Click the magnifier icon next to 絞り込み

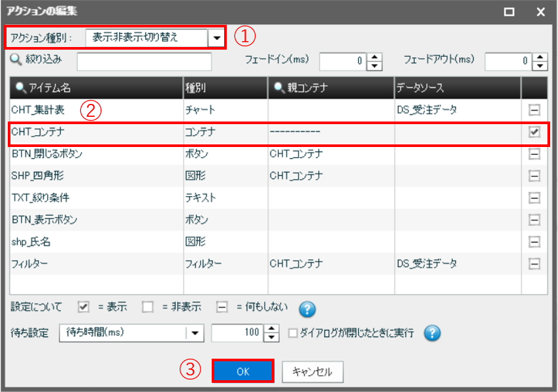click(16, 60)
